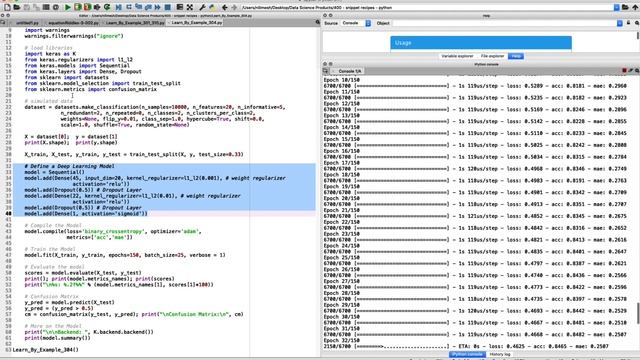Click the Help pane vertical scrollbar
Image resolution: width=640 pixels, height=360 pixels.
coord(638,36)
